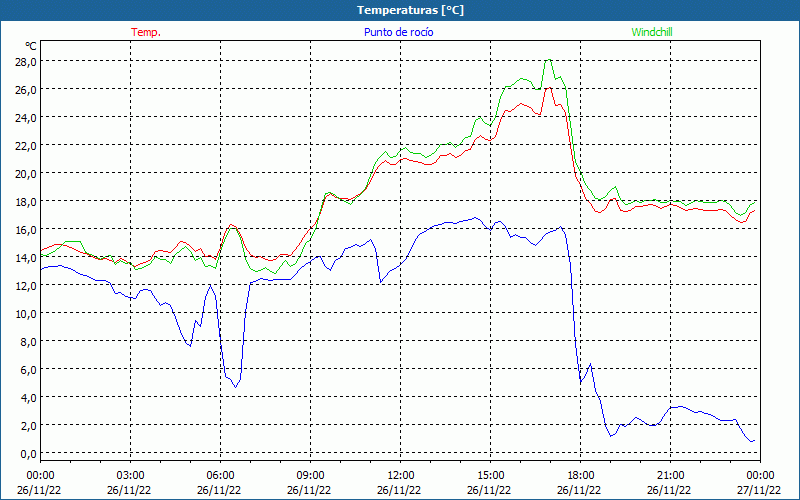Click the 12,0 y-axis value

coord(26,286)
